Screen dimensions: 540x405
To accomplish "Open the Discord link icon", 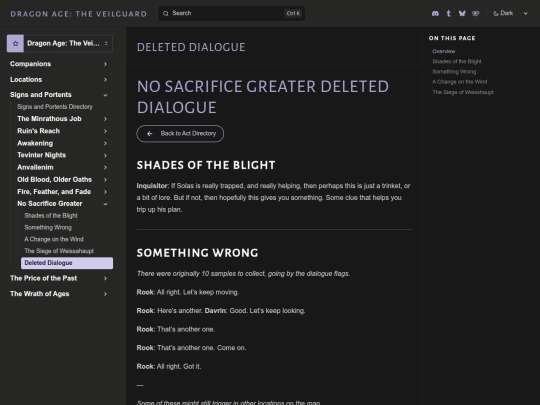I will point(435,13).
